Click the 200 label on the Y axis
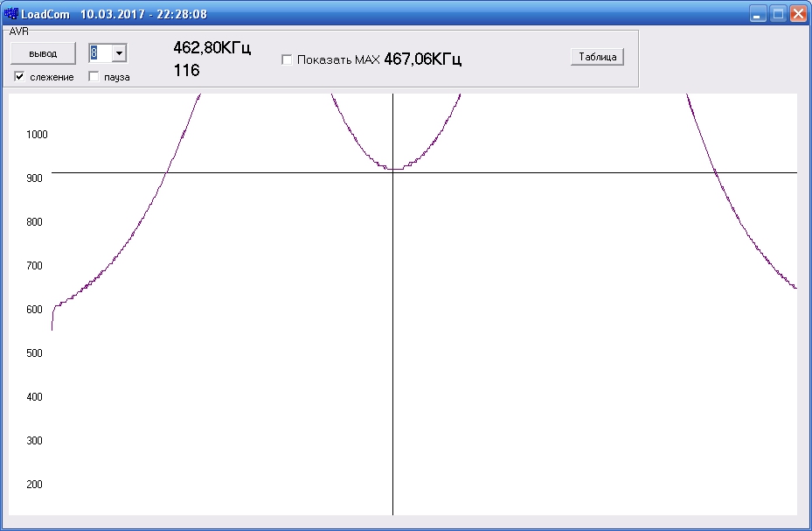The height and width of the screenshot is (531, 812). [x=35, y=485]
